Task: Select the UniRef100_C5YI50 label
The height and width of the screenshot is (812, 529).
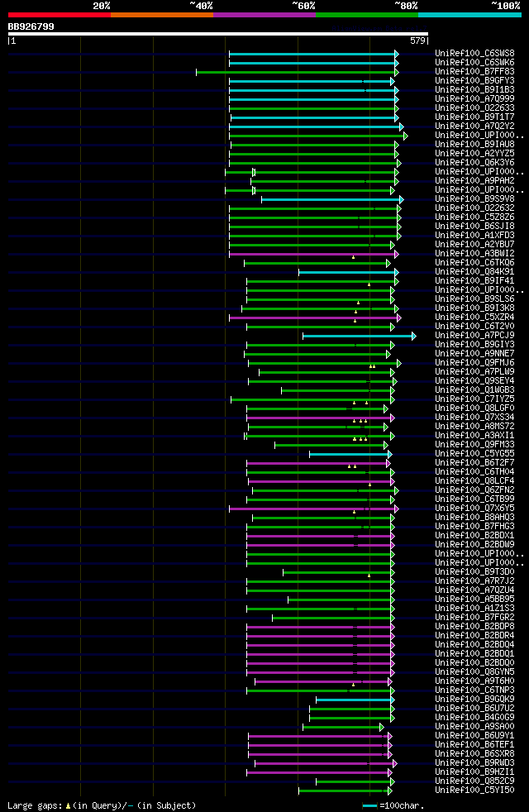Action: (474, 791)
